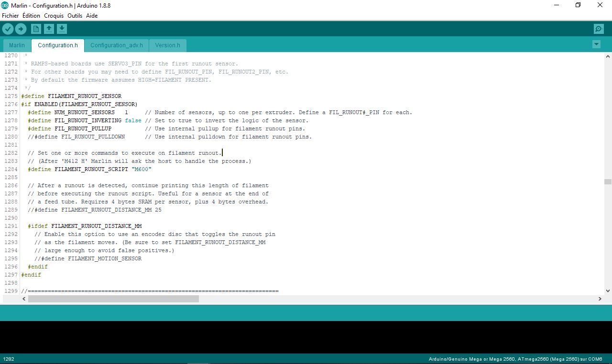Click FILAMENT_RUNOUT_SCRIPT on line 1284
612x364 pixels.
(x=91, y=169)
